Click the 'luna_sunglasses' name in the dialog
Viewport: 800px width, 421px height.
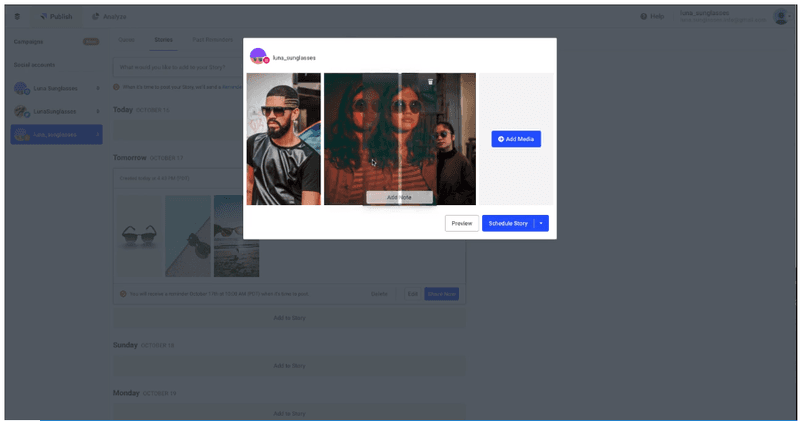294,58
